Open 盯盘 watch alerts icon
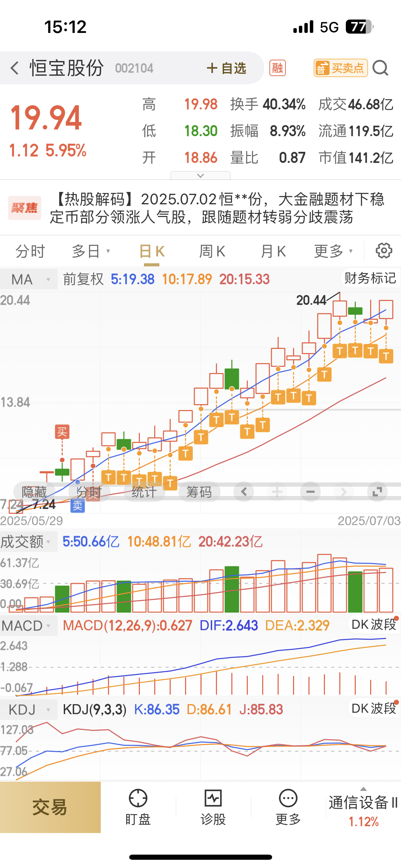The image size is (401, 868). click(x=138, y=807)
